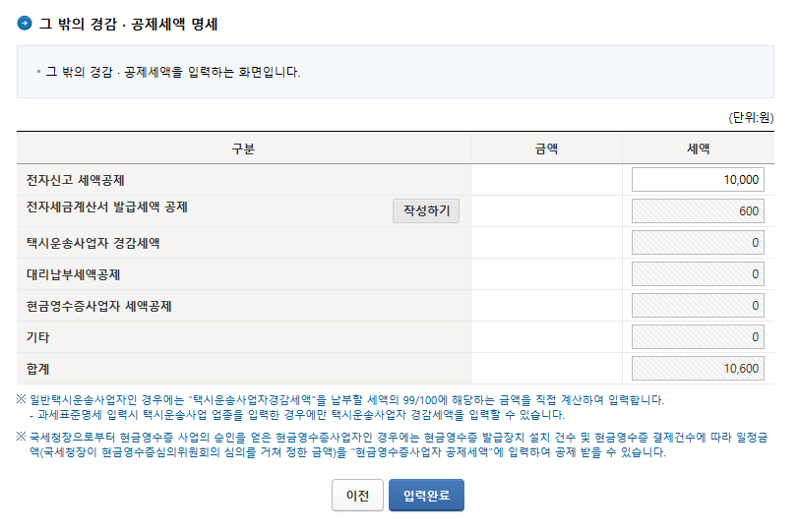Focus the 전자신고 세액공제 세액 input field
This screenshot has width=799, height=532.
click(x=698, y=180)
